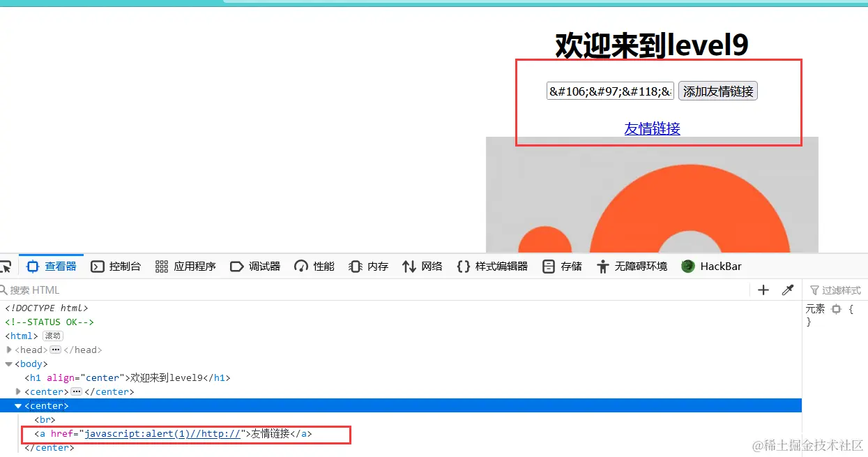Collapse the highlighted center element
Image resolution: width=868 pixels, height=457 pixels.
point(17,405)
